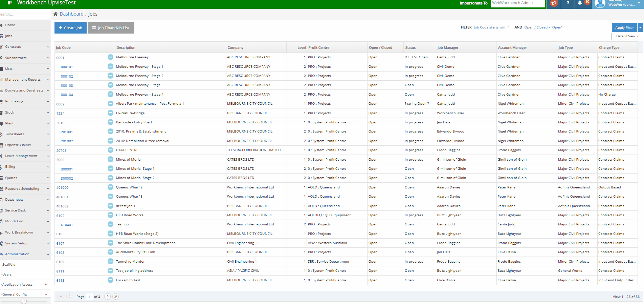Click the sidebar search field
Viewport: 644px width, 304px height.
(x=25, y=14)
